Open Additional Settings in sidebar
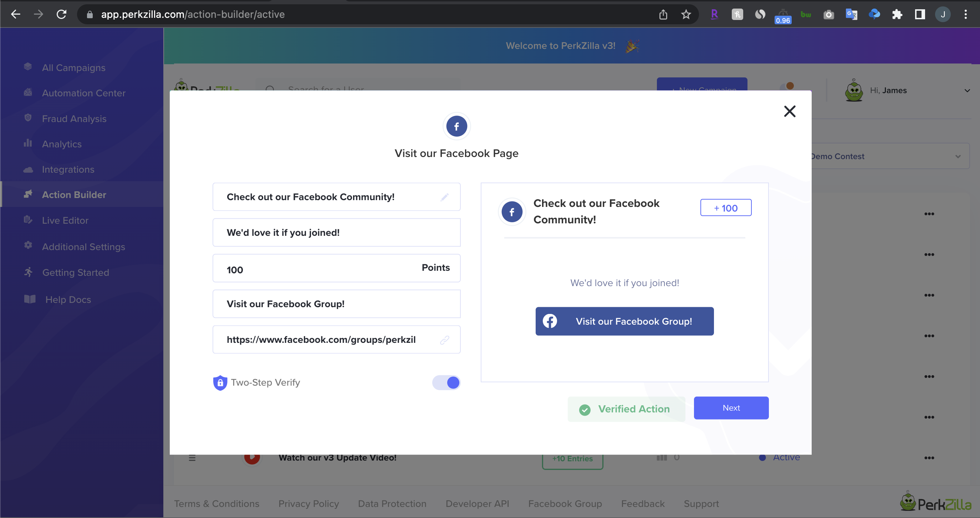 coord(84,247)
